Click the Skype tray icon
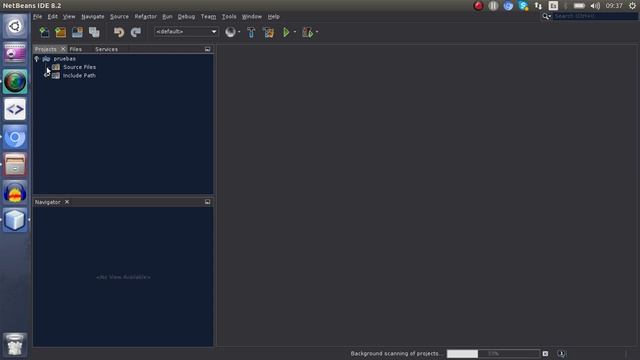The image size is (640, 360). (x=523, y=6)
